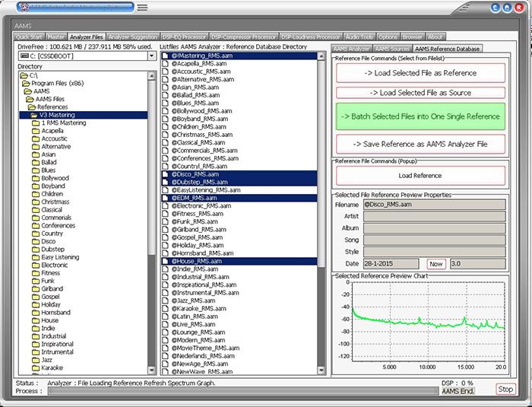The image size is (532, 407).
Task: Click file icon of @Classical_RMS.aam
Action: pyautogui.click(x=165, y=142)
